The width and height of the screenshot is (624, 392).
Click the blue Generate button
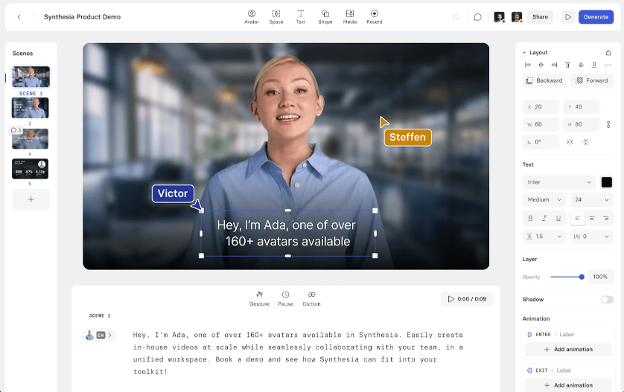point(596,17)
